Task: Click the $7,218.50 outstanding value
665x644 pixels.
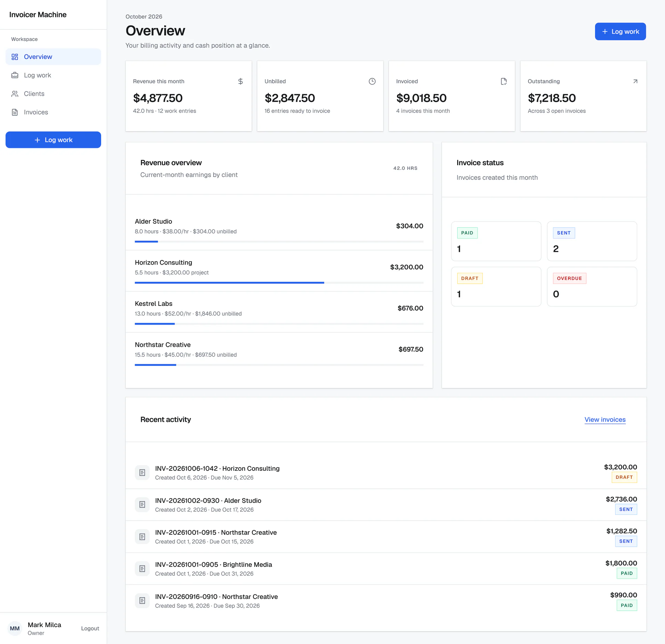Action: point(552,98)
